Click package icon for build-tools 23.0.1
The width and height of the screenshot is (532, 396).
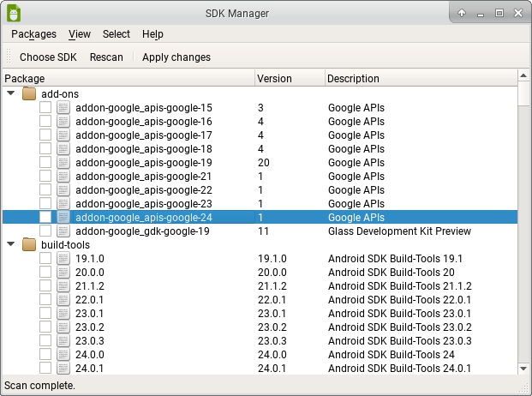[x=63, y=313]
